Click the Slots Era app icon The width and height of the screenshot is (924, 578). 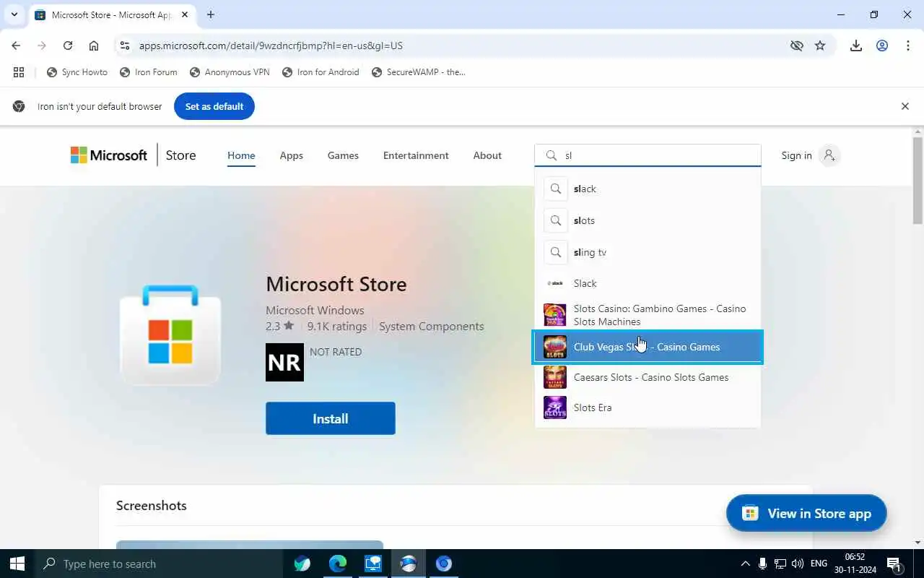pyautogui.click(x=555, y=407)
